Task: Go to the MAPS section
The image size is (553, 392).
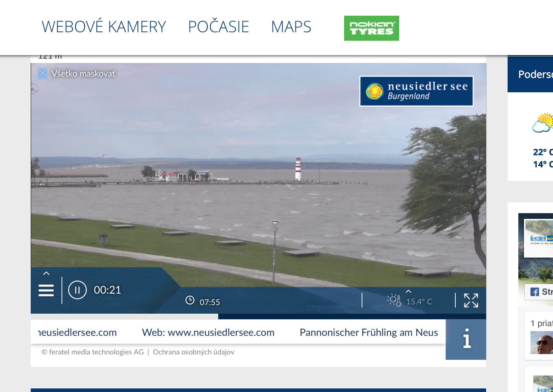Action: (x=291, y=27)
